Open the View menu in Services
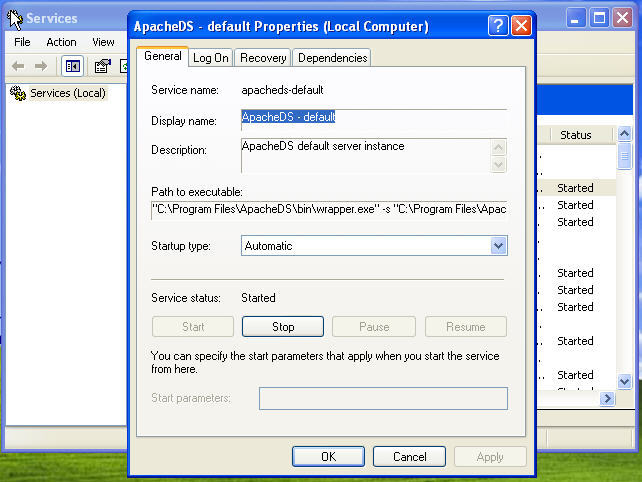This screenshot has width=642, height=482. coord(103,42)
